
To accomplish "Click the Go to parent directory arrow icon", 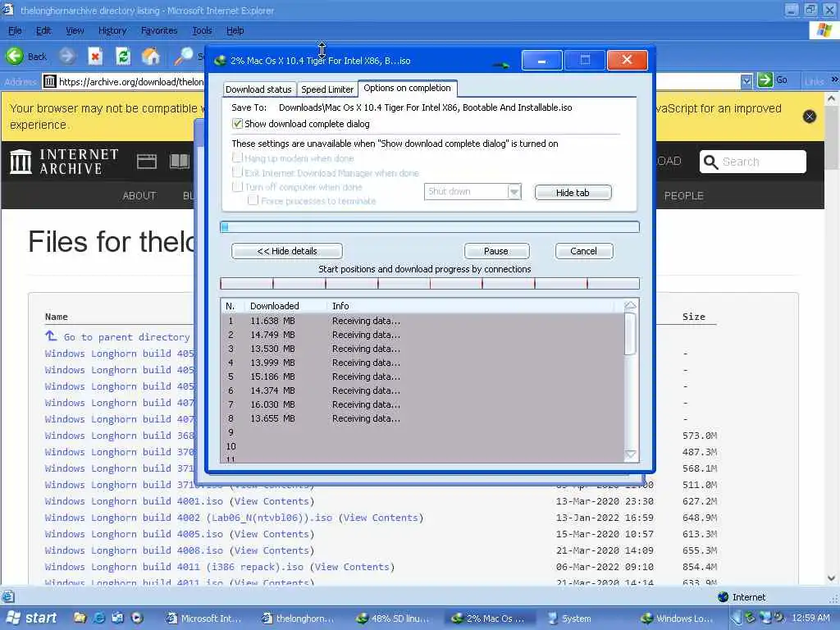I will [x=51, y=336].
